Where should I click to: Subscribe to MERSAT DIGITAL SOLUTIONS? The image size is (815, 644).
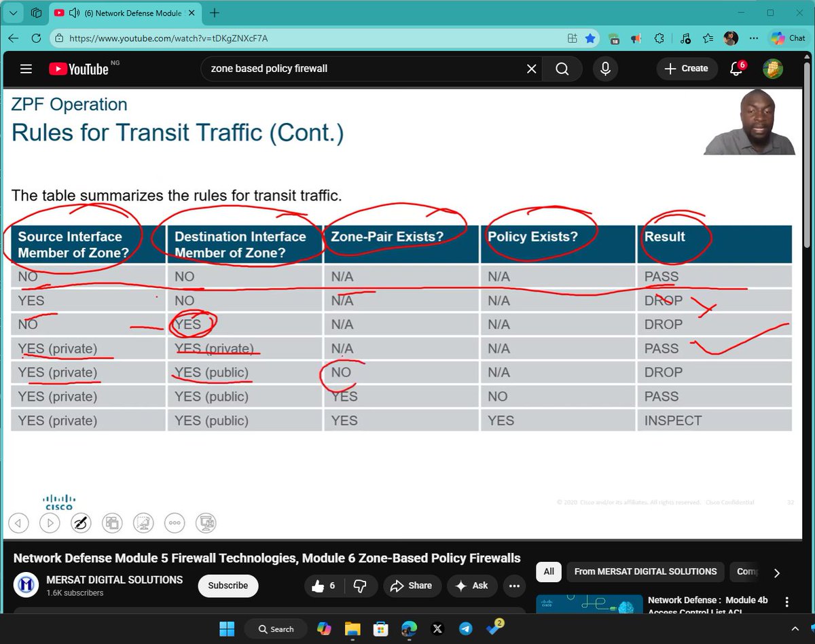pyautogui.click(x=228, y=586)
